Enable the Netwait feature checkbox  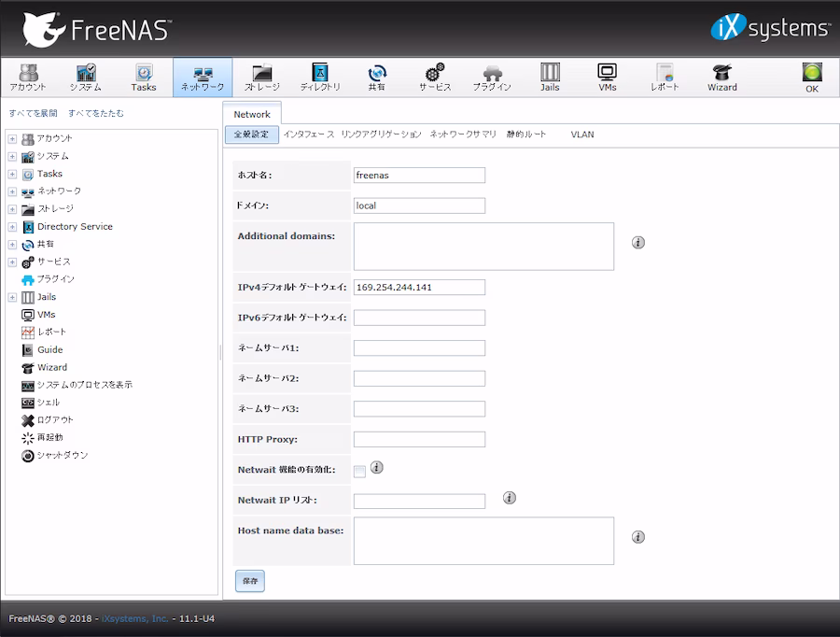359,471
